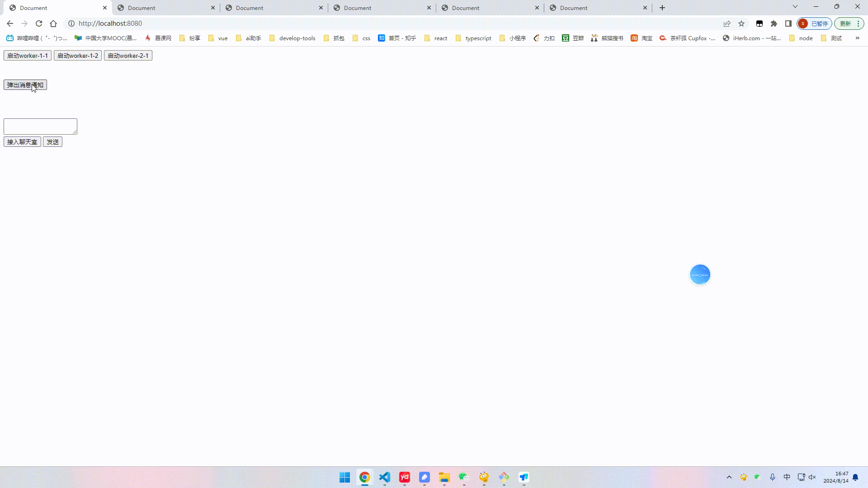
Task: Click the 接入聊天室 button
Action: tap(22, 141)
